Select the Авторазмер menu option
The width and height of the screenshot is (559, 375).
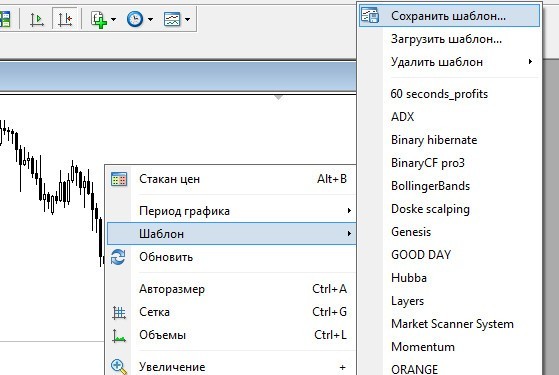[232, 289]
